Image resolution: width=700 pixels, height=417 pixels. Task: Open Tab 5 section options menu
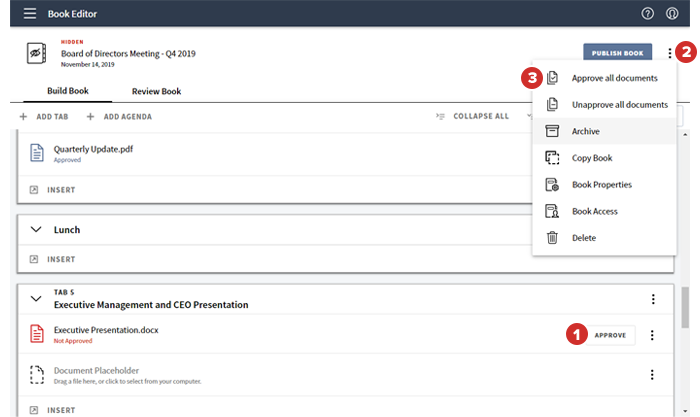coord(653,298)
